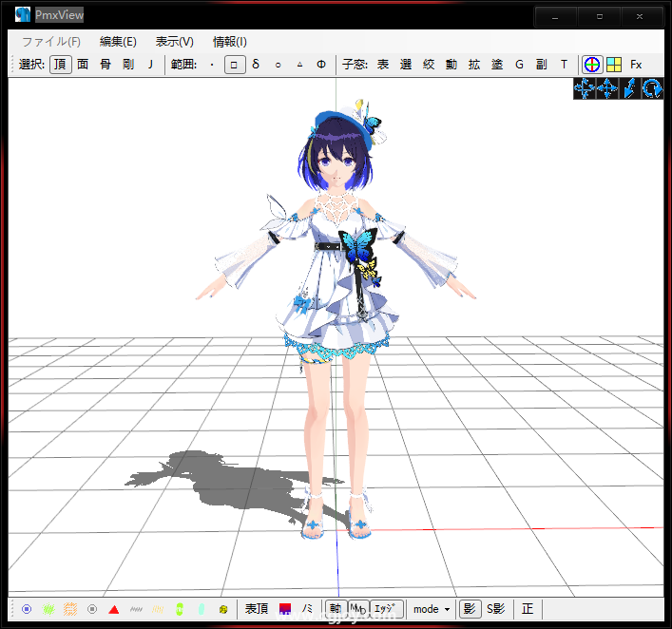Click the red triangle icon in bottom bar
This screenshot has height=629, width=672.
(x=114, y=609)
